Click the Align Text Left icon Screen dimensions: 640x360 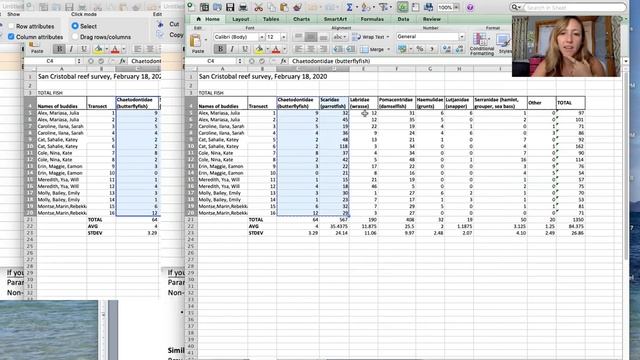click(299, 49)
